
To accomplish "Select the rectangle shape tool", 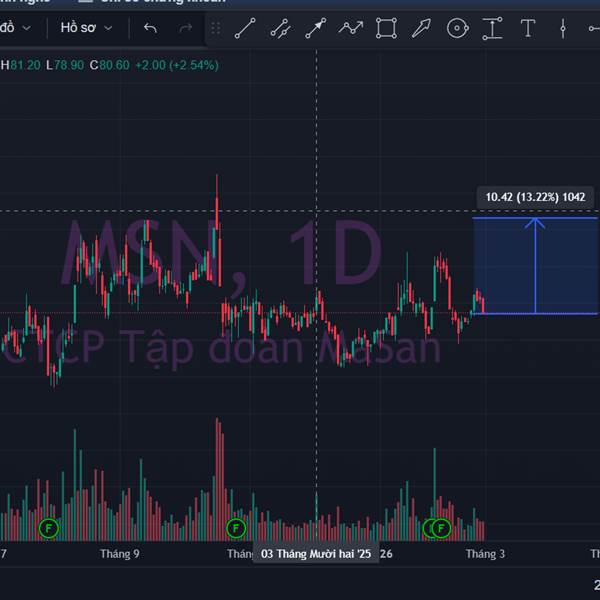I will (x=386, y=28).
